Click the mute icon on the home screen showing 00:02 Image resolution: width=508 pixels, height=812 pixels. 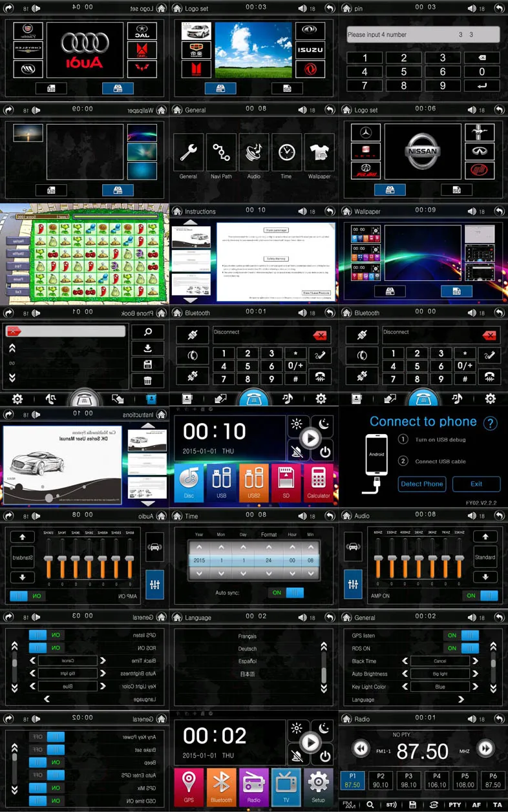pyautogui.click(x=297, y=756)
